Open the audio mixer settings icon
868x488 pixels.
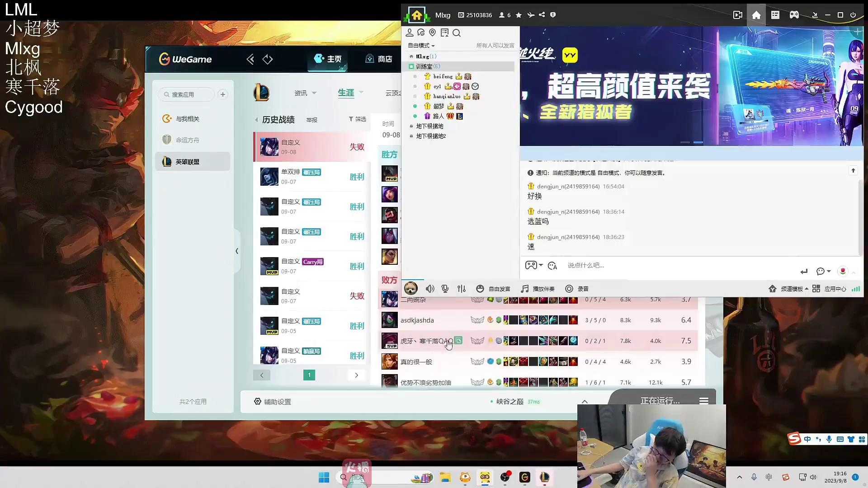pyautogui.click(x=461, y=289)
